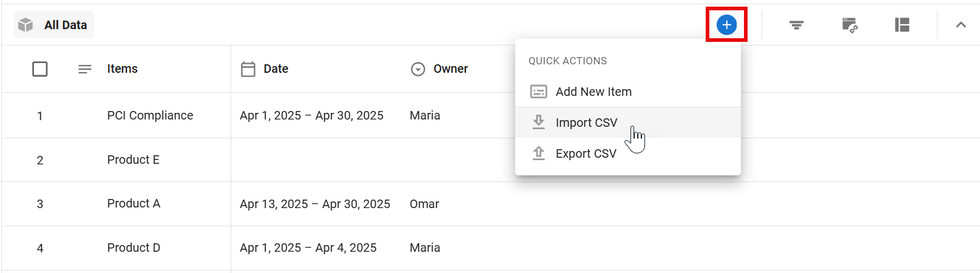Image resolution: width=980 pixels, height=273 pixels.
Task: Select Add New Item from quick actions
Action: (x=593, y=92)
